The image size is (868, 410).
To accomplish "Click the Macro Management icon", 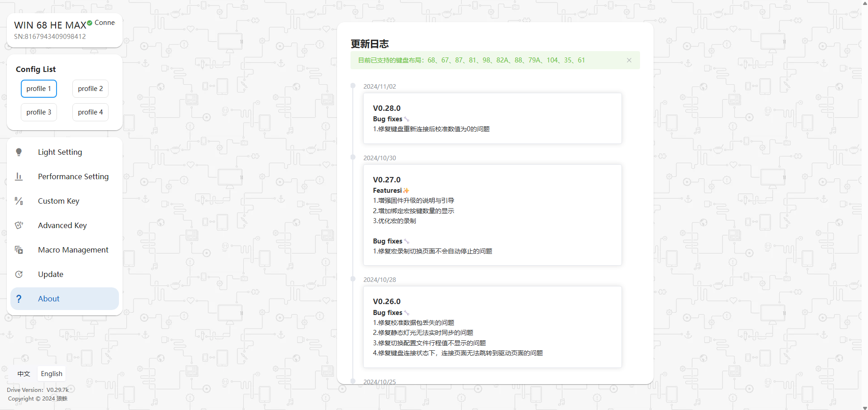I will tap(19, 250).
